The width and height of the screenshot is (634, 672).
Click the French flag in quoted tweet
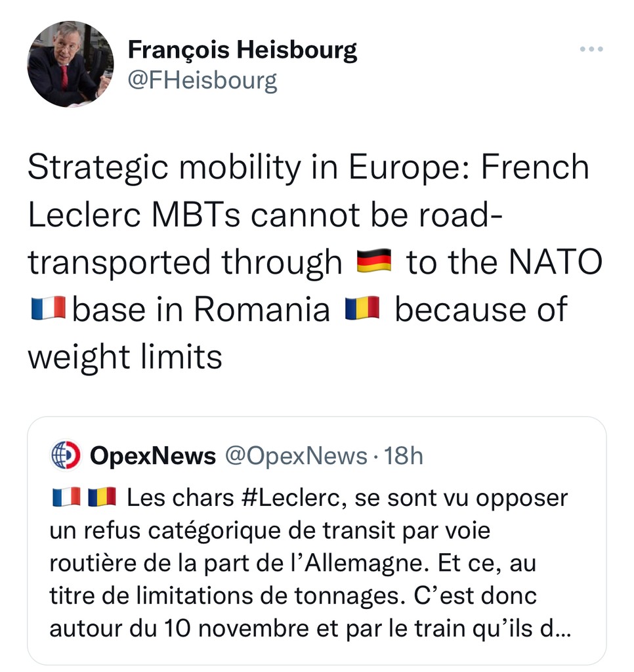66,497
